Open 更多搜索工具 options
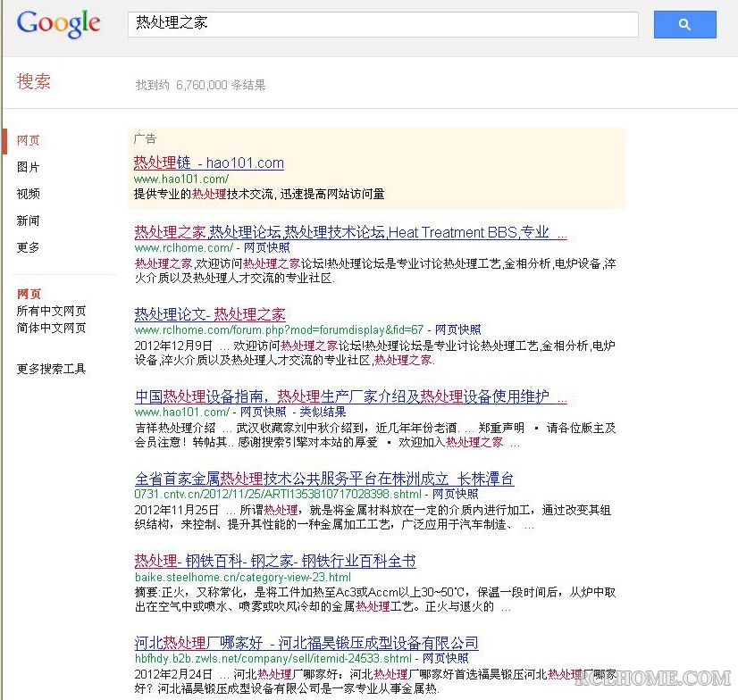 click(x=51, y=369)
